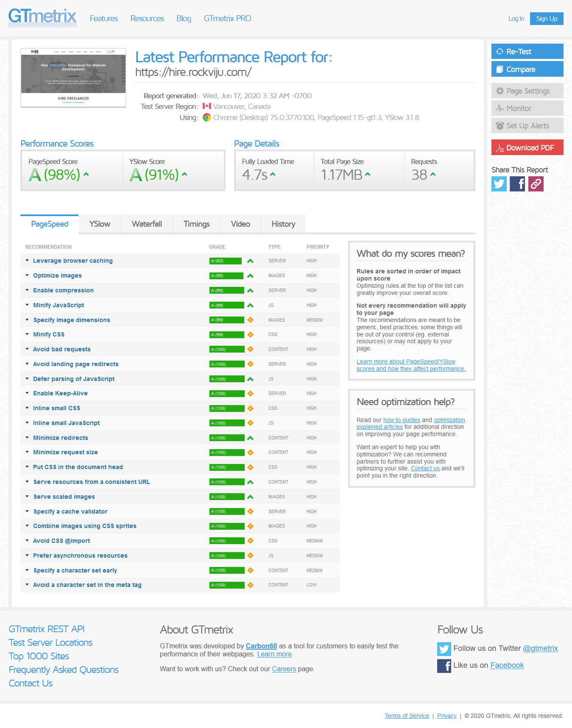572x728 pixels.
Task: Click the Monitor button
Action: coord(527,108)
